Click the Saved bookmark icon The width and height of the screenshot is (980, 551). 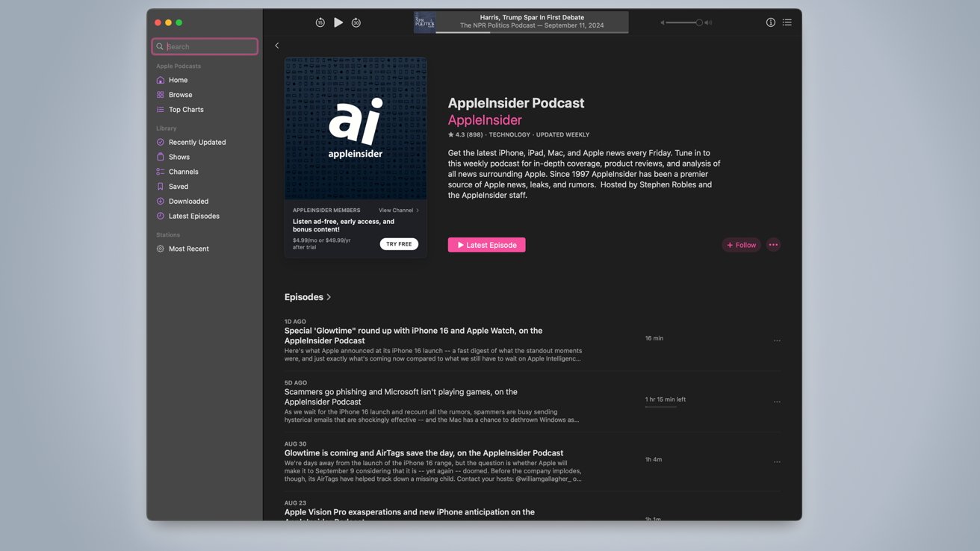click(x=160, y=187)
